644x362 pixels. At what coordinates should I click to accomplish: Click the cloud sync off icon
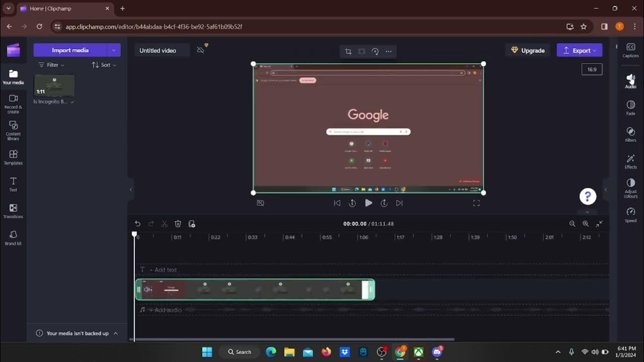pyautogui.click(x=201, y=50)
